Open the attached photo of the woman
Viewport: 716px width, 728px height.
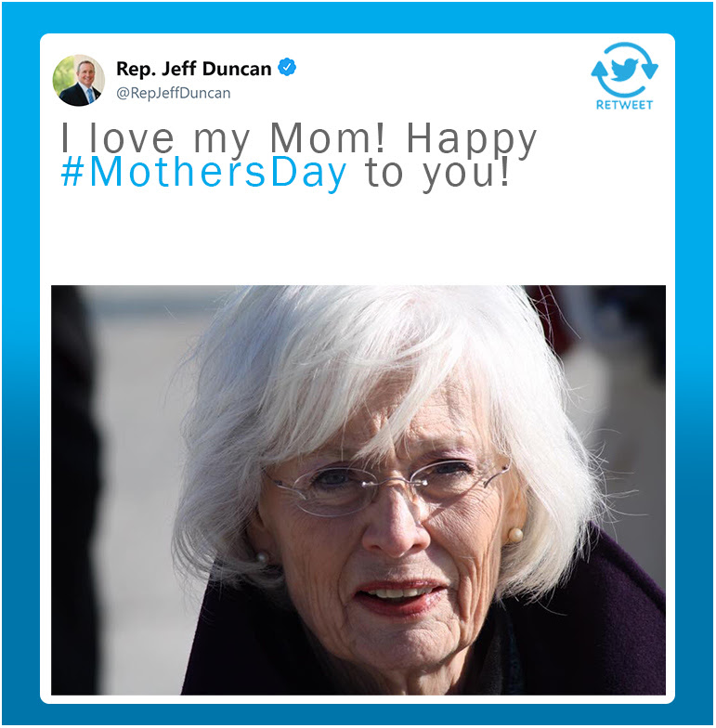tap(358, 490)
